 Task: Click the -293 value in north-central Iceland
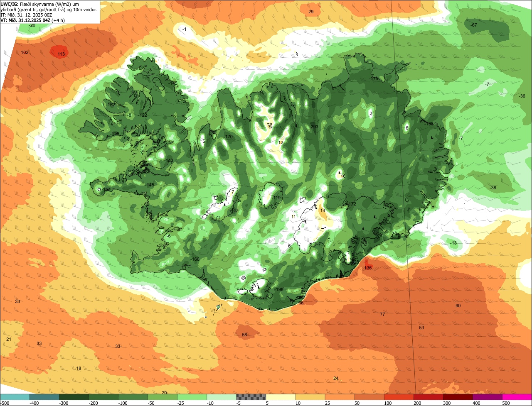pyautogui.click(x=314, y=127)
